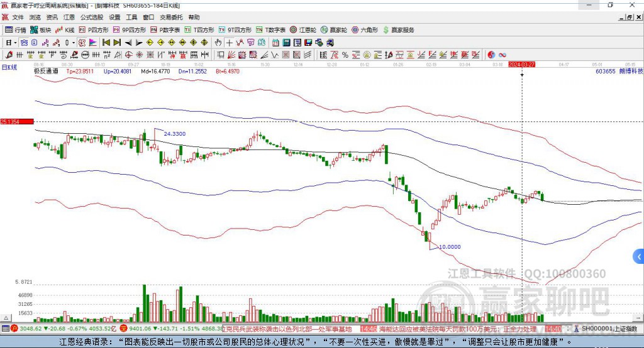644x348 pixels.
Task: Open the 资讯 menu
Action: click(x=52, y=17)
